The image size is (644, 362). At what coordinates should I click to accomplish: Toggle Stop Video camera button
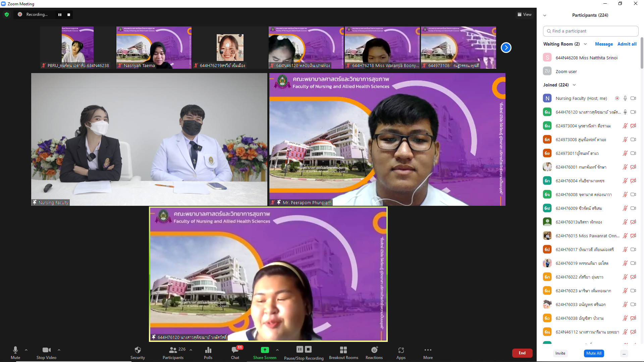(46, 350)
